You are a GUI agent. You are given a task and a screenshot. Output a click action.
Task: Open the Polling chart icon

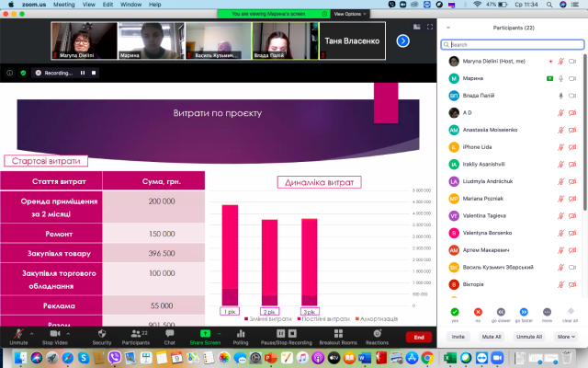point(241,333)
